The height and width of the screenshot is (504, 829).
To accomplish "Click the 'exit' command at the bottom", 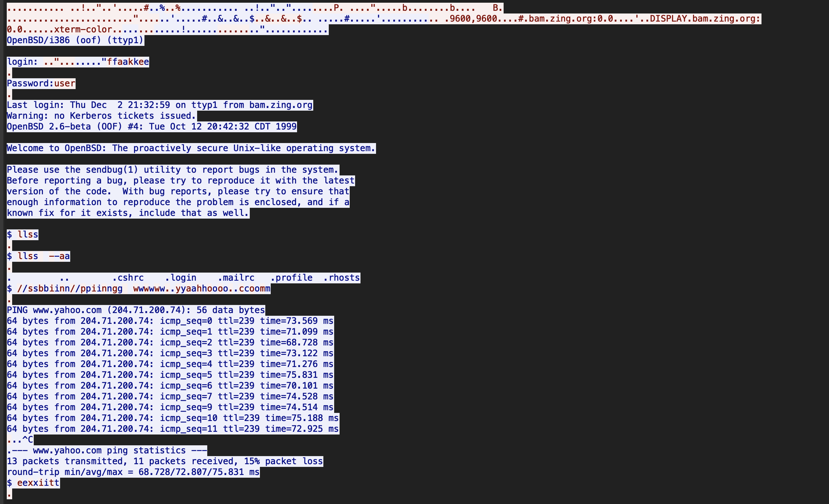I will point(38,483).
